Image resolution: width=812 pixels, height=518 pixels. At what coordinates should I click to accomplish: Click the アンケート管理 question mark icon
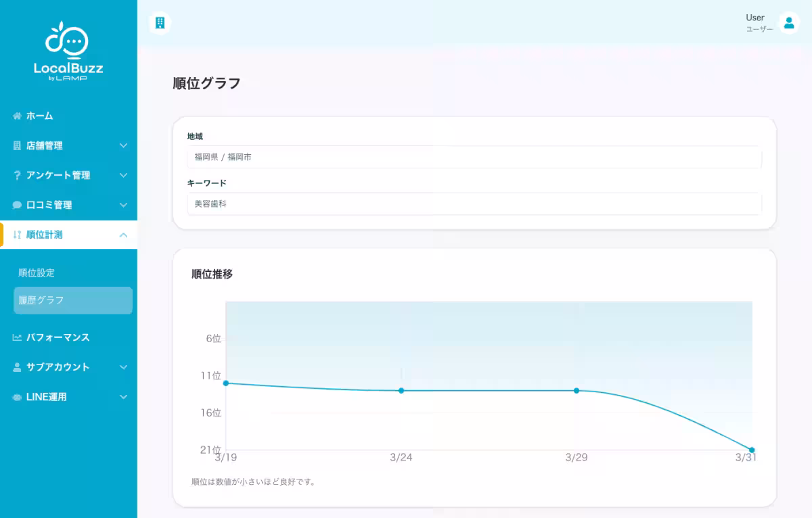(17, 175)
